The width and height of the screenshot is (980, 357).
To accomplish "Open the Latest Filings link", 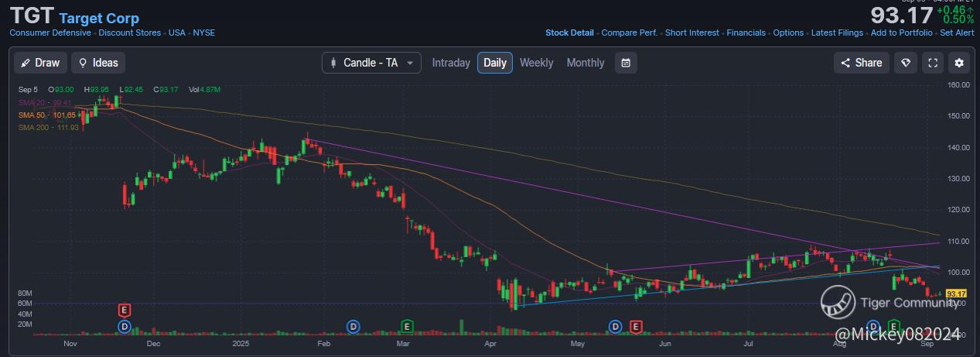I will tap(838, 33).
